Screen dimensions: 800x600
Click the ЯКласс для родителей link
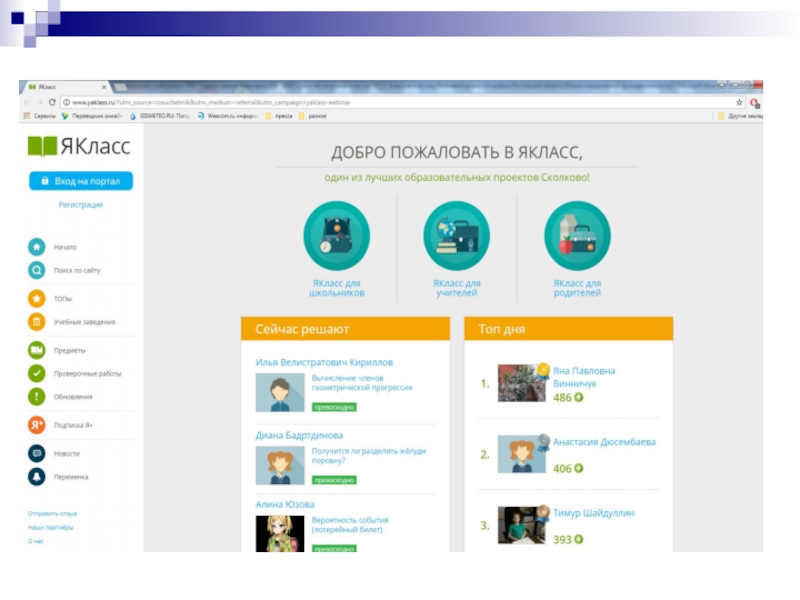click(x=577, y=288)
